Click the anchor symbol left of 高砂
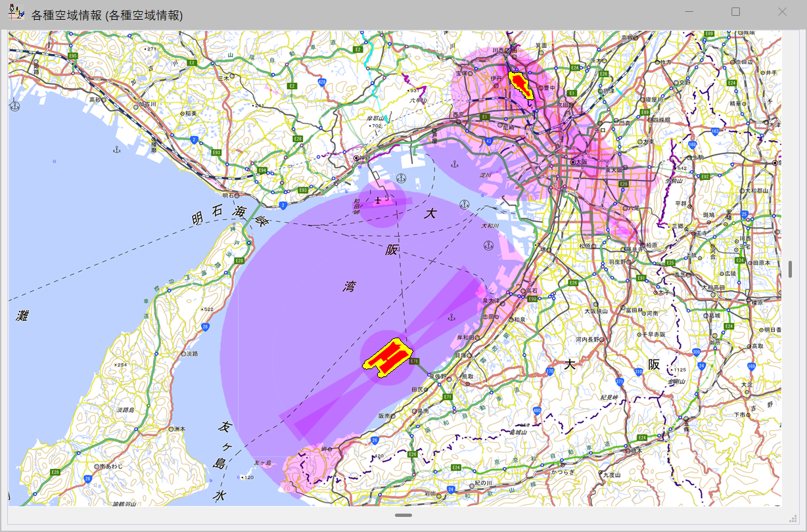 point(15,106)
